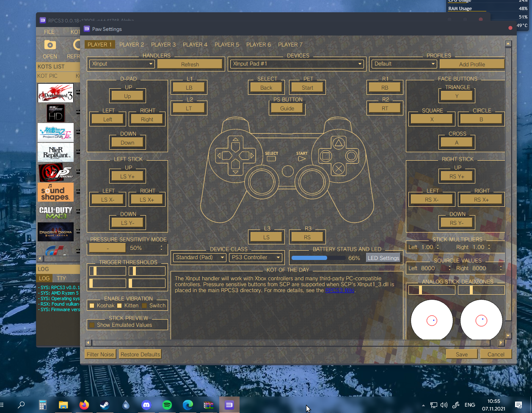Click the Filter Noise button
Image resolution: width=532 pixels, height=413 pixels.
(x=100, y=354)
